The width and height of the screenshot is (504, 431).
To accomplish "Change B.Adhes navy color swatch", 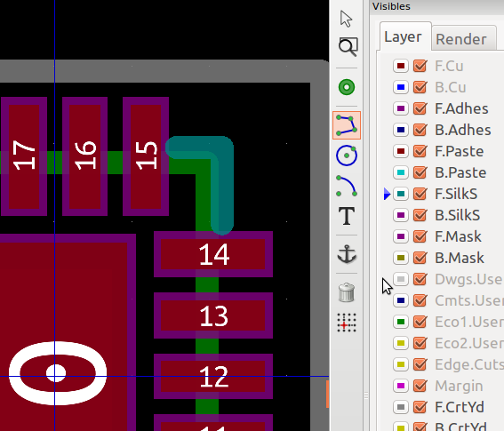I will coord(401,130).
